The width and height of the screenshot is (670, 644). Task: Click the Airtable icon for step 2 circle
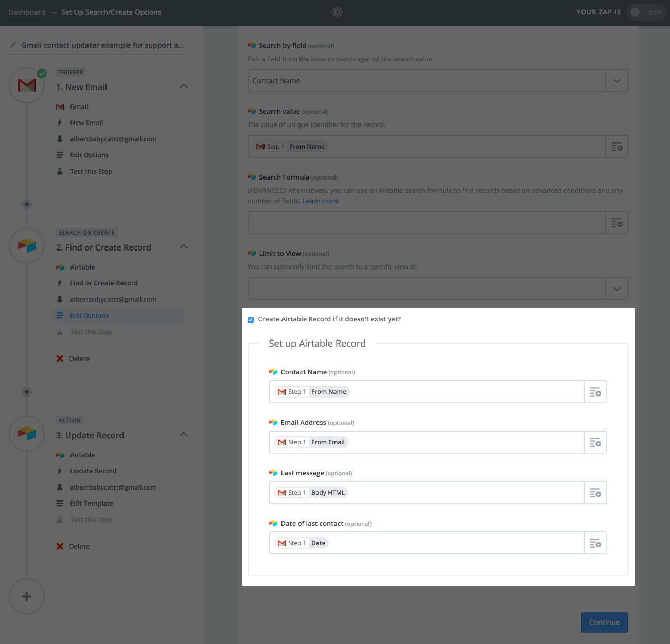(x=27, y=246)
